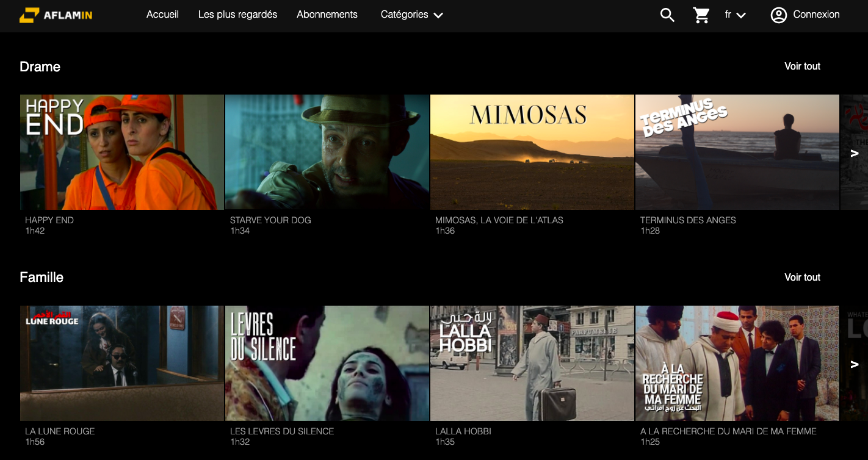Open the fr language selector

click(x=735, y=15)
